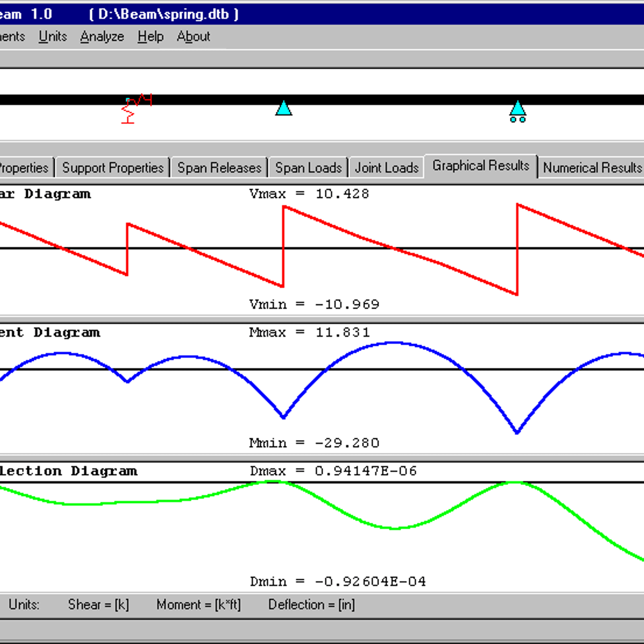This screenshot has height=644, width=644.
Task: Click beam span between pin and roller
Action: (x=400, y=100)
